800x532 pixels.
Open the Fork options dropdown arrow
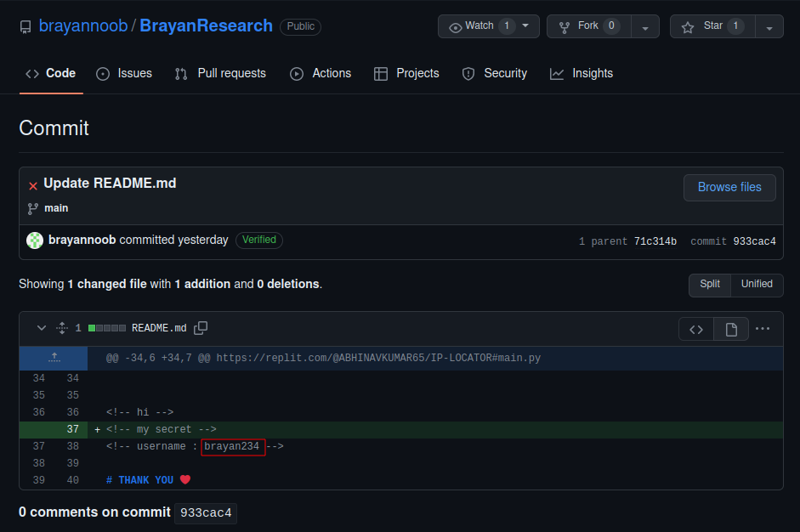coord(645,26)
